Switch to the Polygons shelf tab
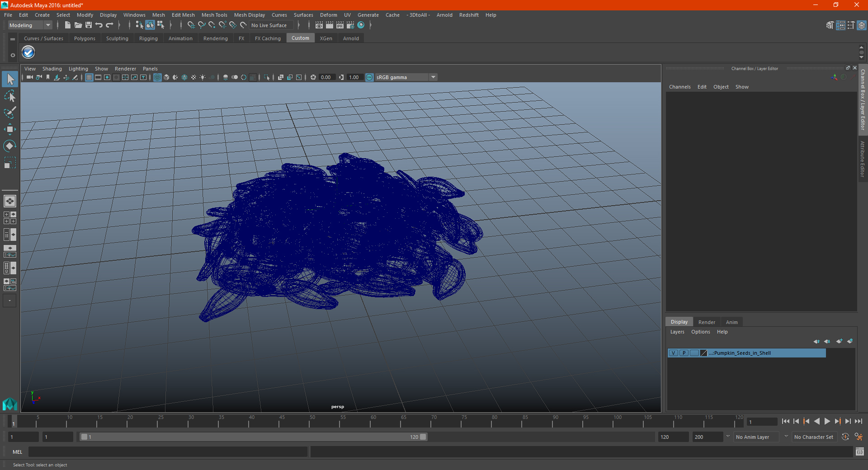 point(85,38)
